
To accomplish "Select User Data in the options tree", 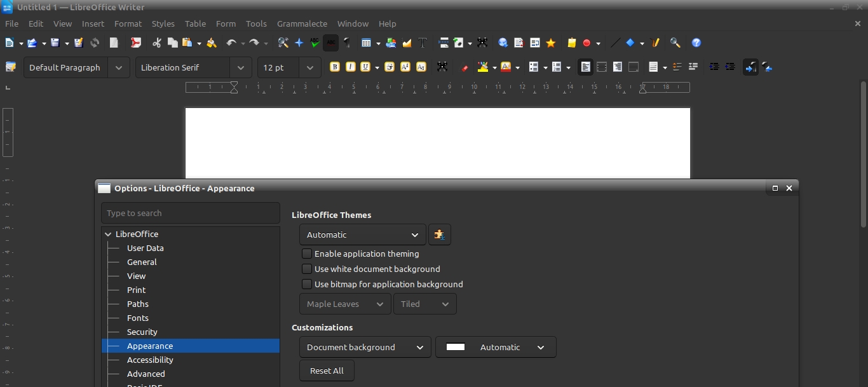I will coord(146,248).
